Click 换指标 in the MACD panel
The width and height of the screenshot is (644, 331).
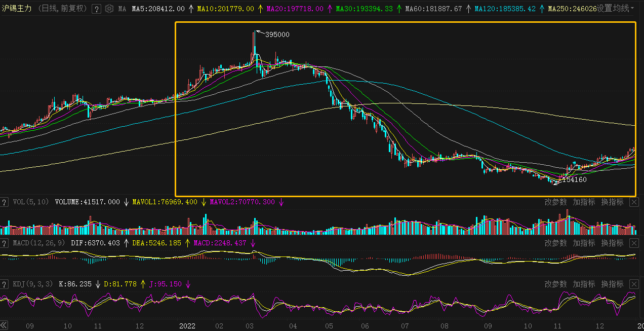point(612,243)
